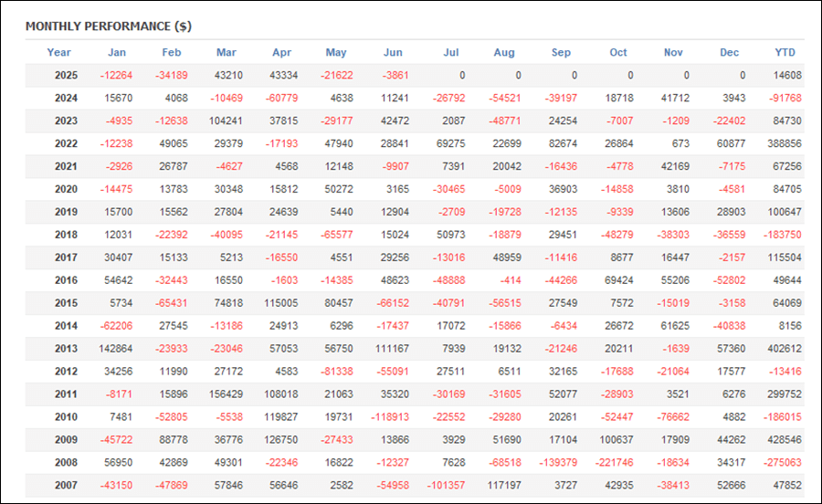822x504 pixels.
Task: Select the 2019 year row label
Action: pyautogui.click(x=66, y=212)
